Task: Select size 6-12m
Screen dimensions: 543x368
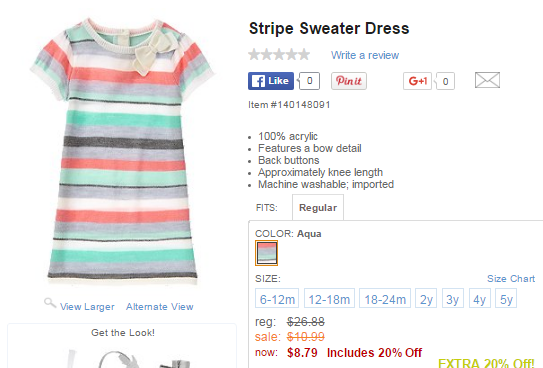Action: coord(277,298)
